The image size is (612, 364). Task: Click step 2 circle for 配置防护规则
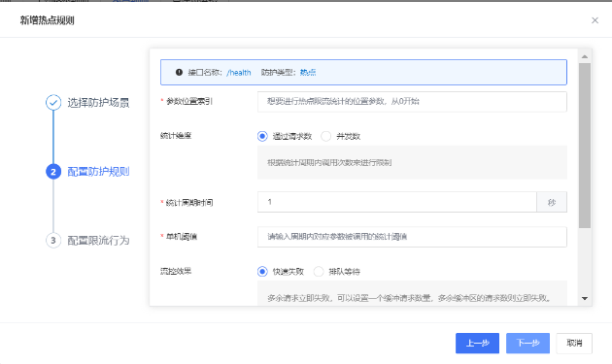click(x=53, y=172)
